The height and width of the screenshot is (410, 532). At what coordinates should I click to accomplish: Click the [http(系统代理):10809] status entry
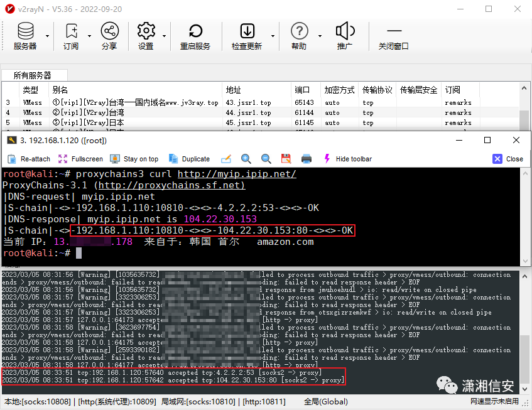point(117,402)
